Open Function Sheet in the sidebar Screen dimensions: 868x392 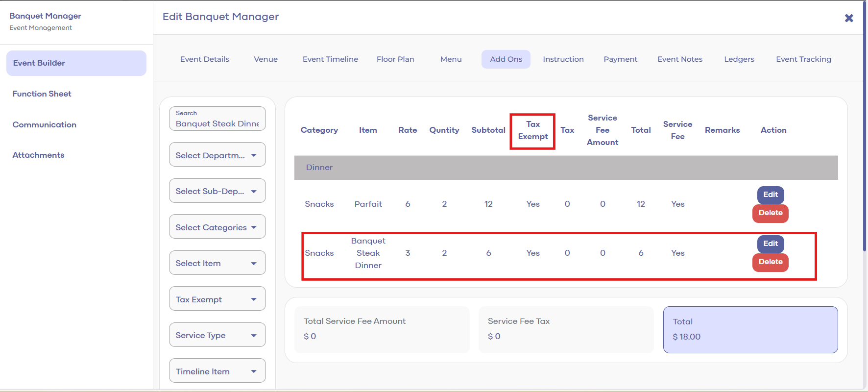pos(42,94)
